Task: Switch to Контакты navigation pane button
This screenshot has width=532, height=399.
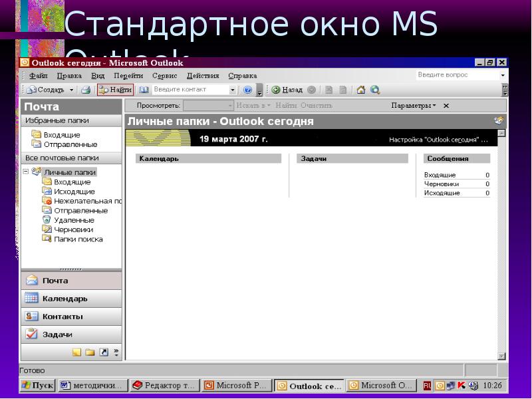Action: [x=71, y=317]
